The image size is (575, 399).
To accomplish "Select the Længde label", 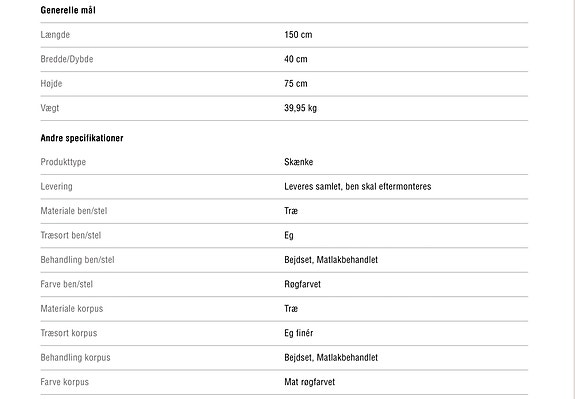I will click(55, 35).
